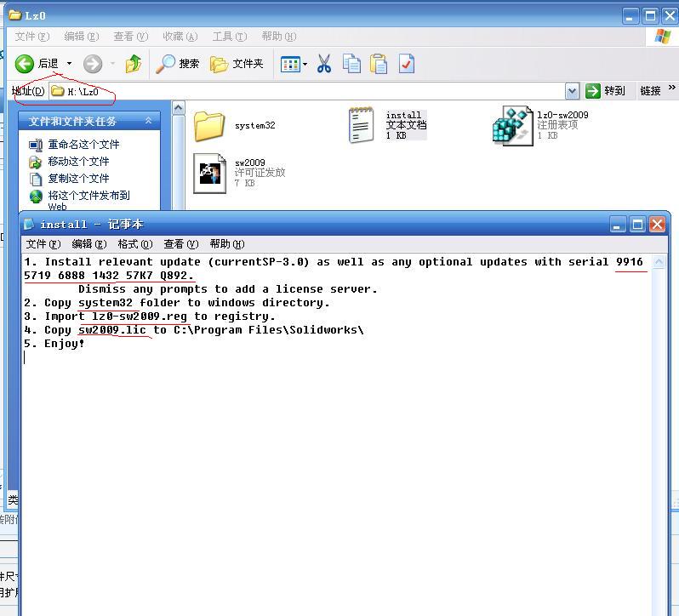Select the sw2009 license file icon
This screenshot has width=679, height=616.
coord(209,174)
